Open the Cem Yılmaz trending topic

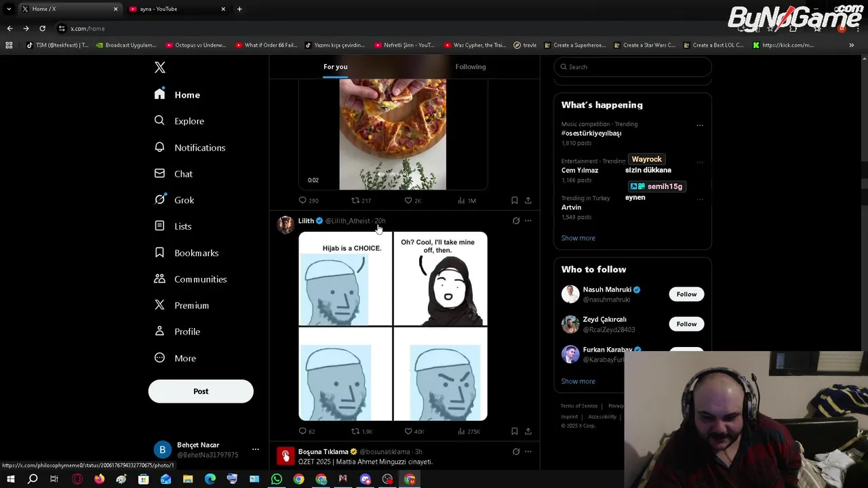(580, 170)
